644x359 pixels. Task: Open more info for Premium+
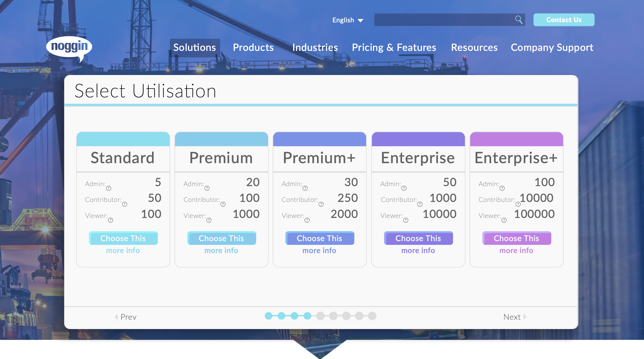tap(319, 251)
